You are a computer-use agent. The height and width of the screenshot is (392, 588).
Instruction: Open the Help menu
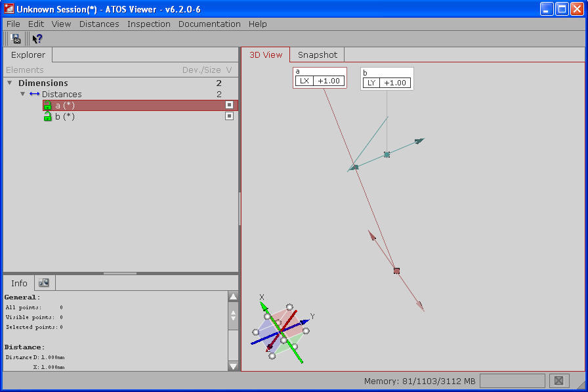pos(258,24)
